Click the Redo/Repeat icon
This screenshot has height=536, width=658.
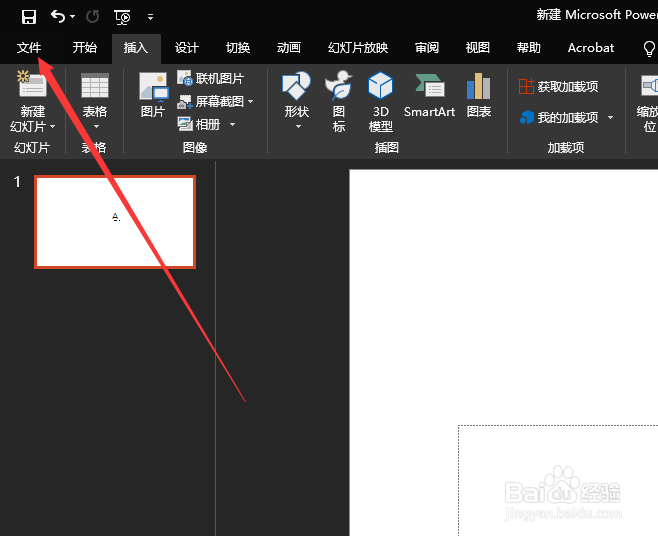[x=92, y=17]
